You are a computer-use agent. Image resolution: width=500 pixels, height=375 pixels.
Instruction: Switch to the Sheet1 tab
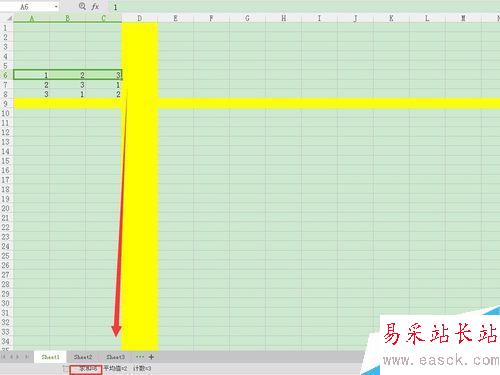(50, 357)
